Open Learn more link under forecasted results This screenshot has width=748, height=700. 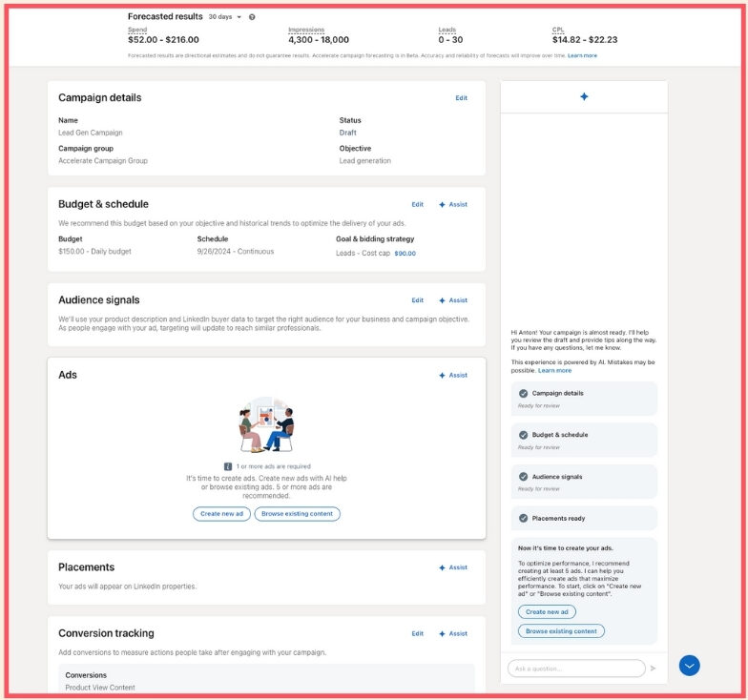tap(582, 56)
